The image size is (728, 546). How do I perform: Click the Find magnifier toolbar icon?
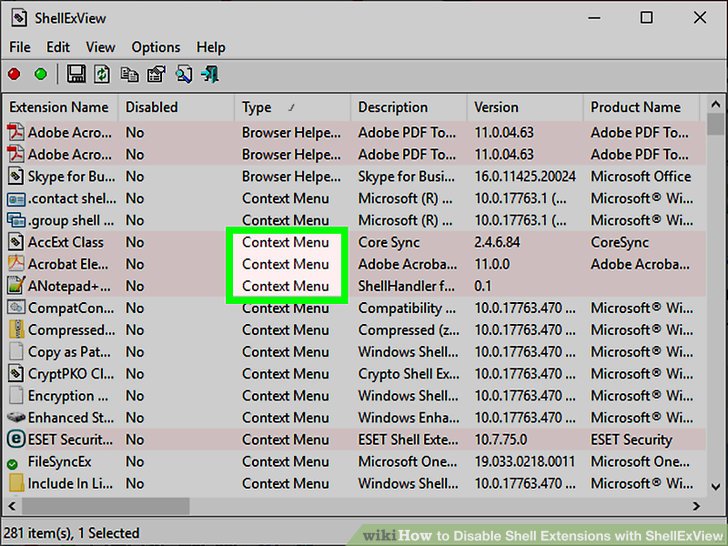coord(184,74)
